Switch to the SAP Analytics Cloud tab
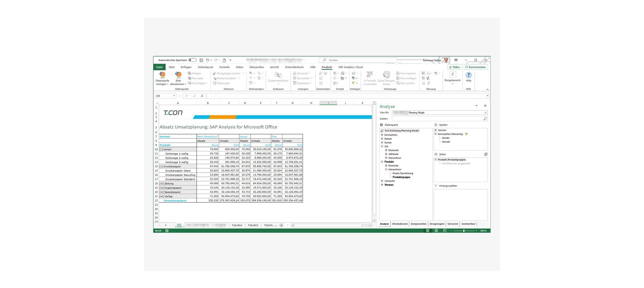 pyautogui.click(x=351, y=67)
